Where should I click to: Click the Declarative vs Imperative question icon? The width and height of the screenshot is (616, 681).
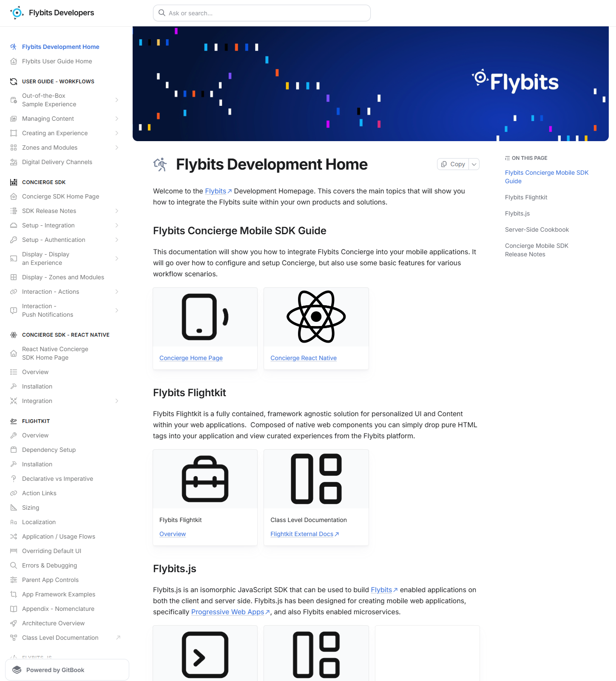point(14,479)
